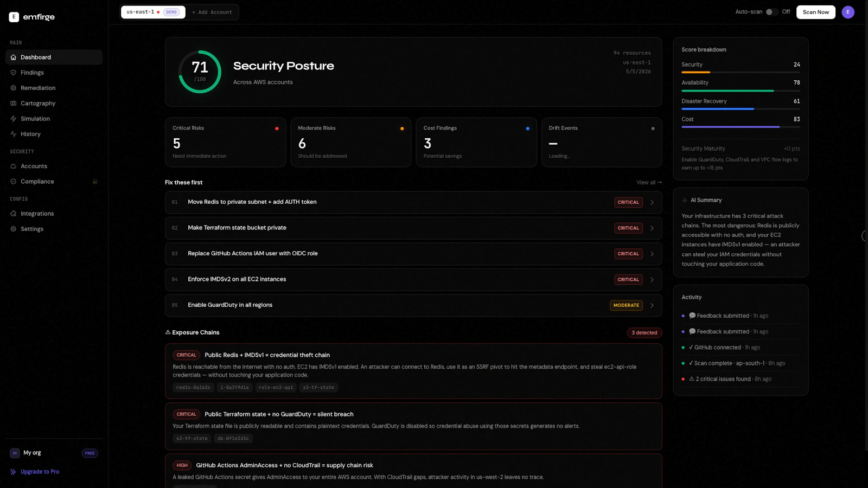The width and height of the screenshot is (868, 488).
Task: Click the Exposure Chains warning icon
Action: click(168, 332)
